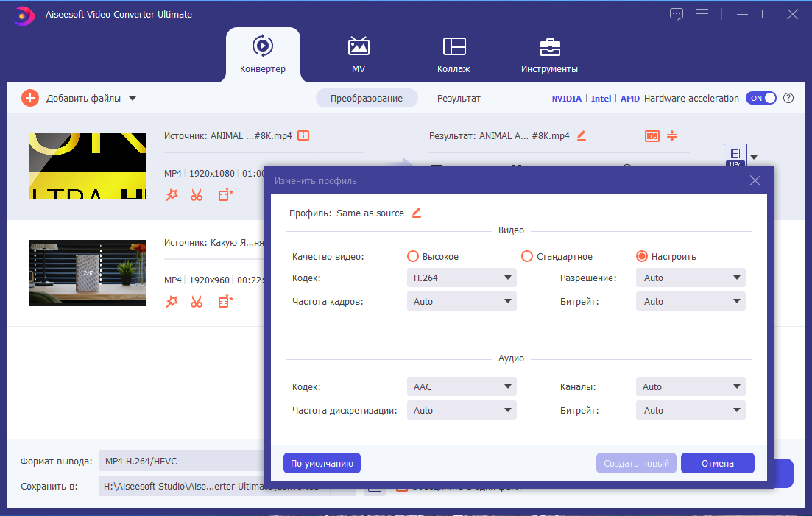This screenshot has width=812, height=516.
Task: Open the MV tab icon
Action: [x=359, y=46]
